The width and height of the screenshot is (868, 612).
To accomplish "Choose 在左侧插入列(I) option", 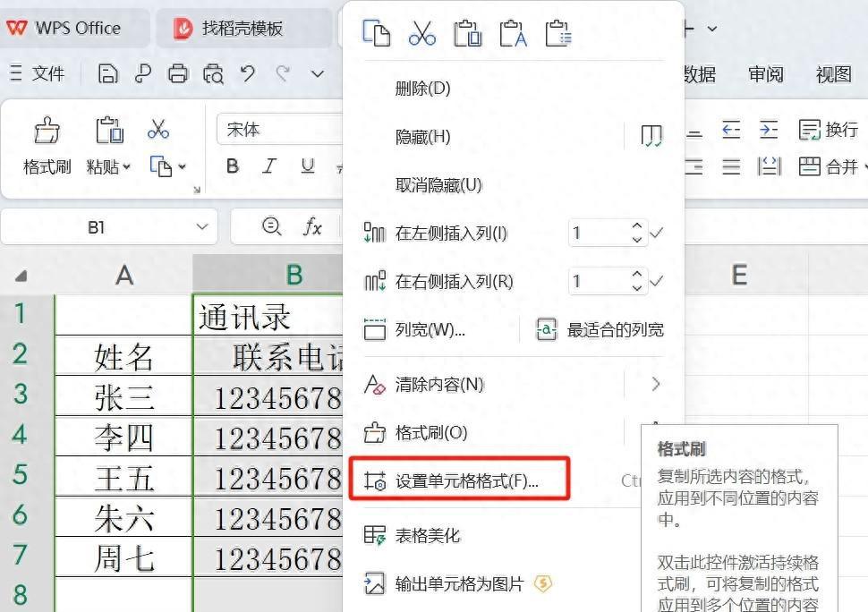I will 435,233.
